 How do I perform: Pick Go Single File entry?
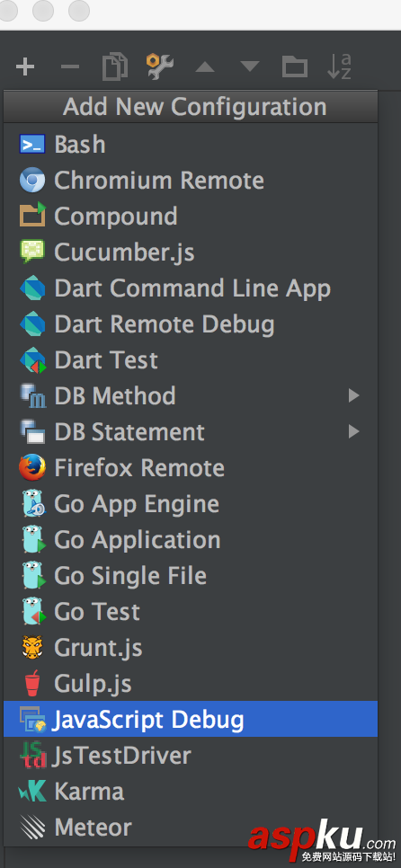(191, 576)
